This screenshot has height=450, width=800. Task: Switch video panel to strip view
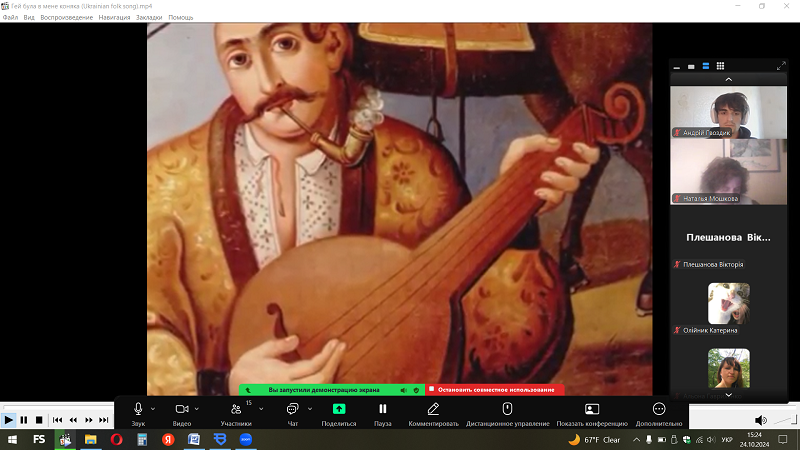[x=706, y=66]
